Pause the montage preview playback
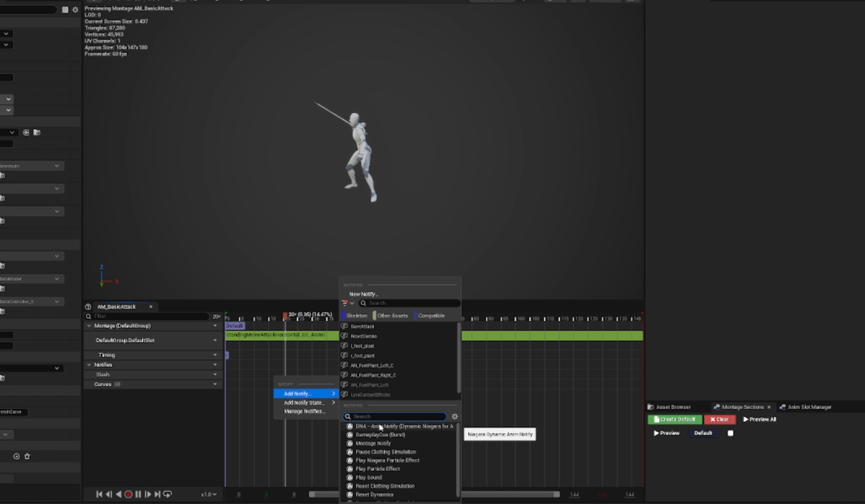Screen dimensions: 865x504 pos(138,494)
